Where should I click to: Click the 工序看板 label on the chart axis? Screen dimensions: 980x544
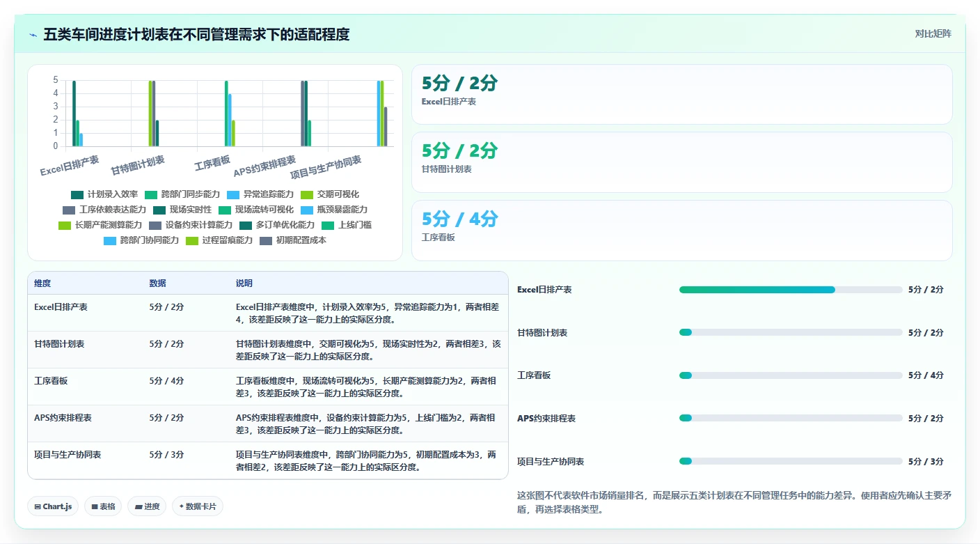[212, 164]
